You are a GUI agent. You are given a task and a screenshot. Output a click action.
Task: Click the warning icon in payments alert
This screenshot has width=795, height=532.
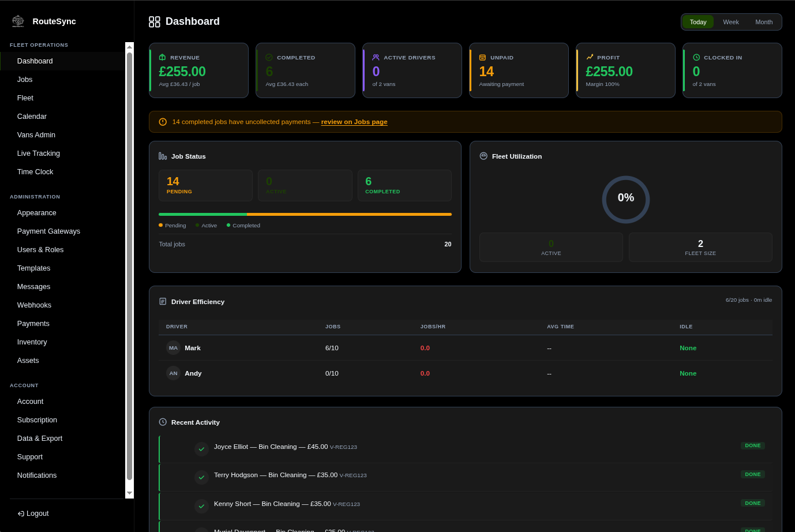pyautogui.click(x=163, y=122)
